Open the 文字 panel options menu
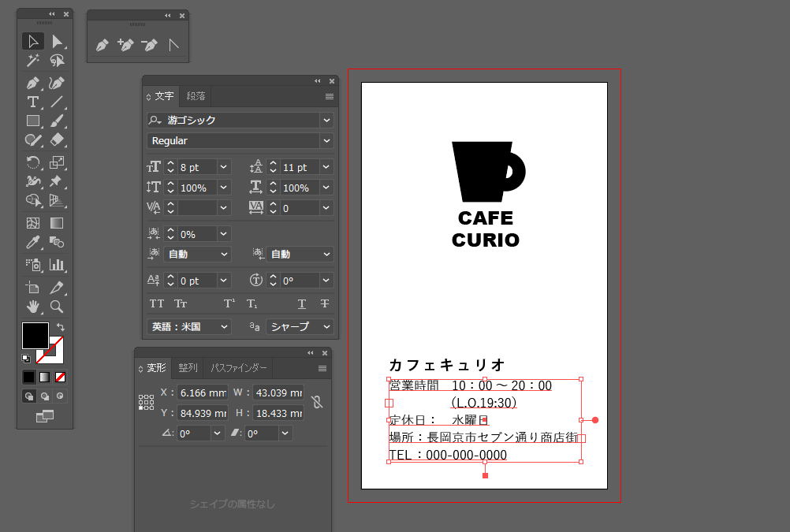Screen dimensions: 790x532 coord(330,96)
